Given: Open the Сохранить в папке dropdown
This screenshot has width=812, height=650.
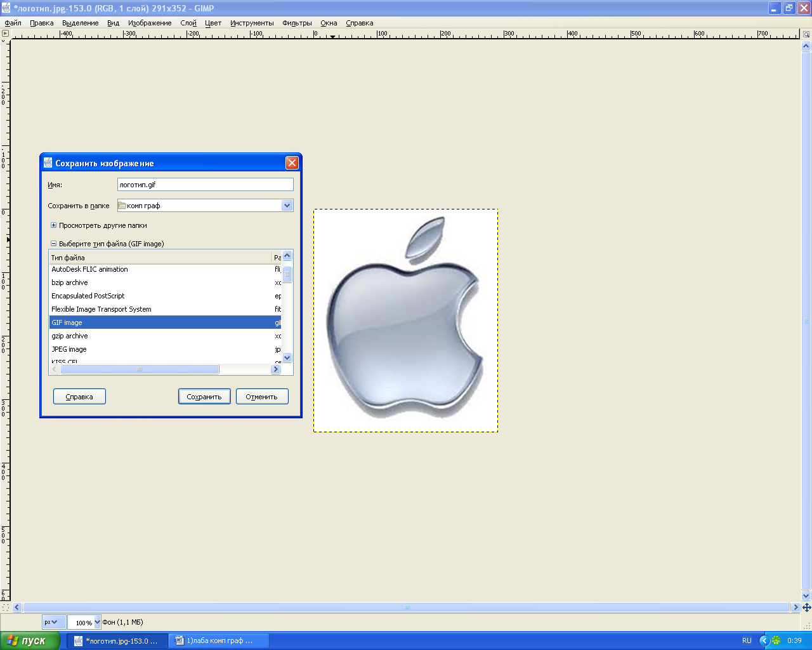Looking at the screenshot, I should point(206,206).
